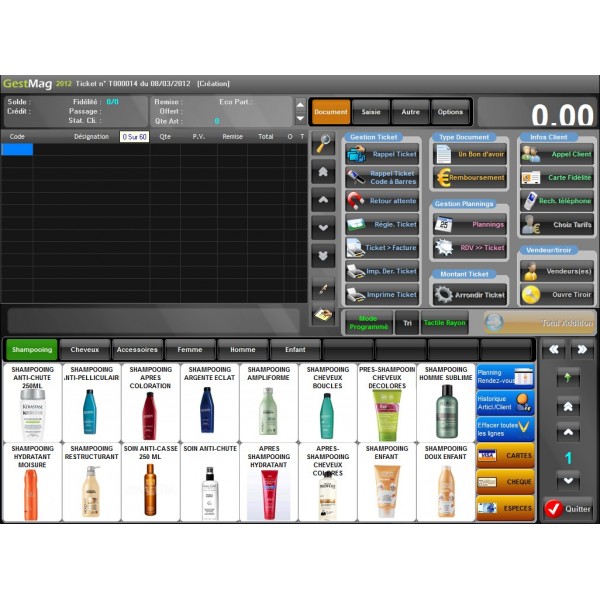Click Quitter button
The image size is (600, 600).
(x=568, y=509)
